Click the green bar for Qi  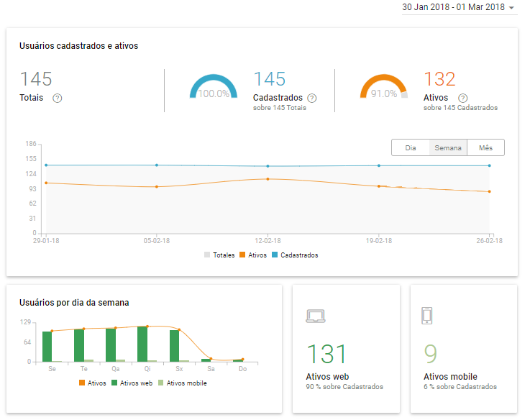point(142,344)
